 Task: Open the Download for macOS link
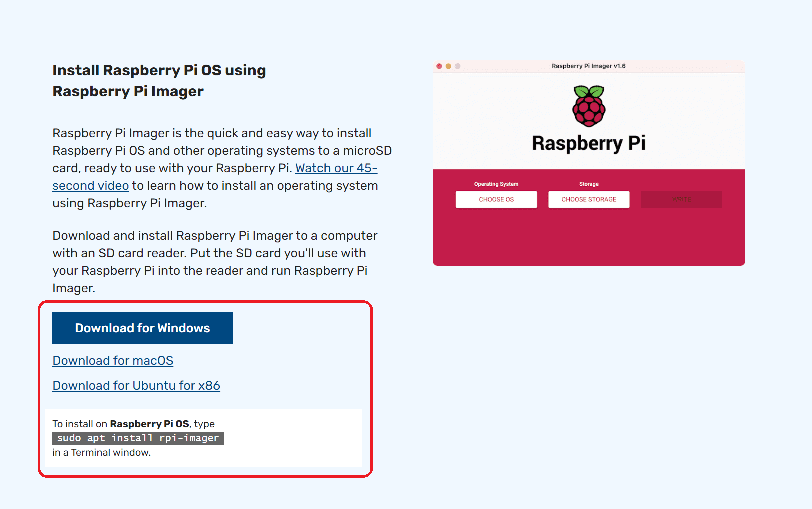[113, 360]
